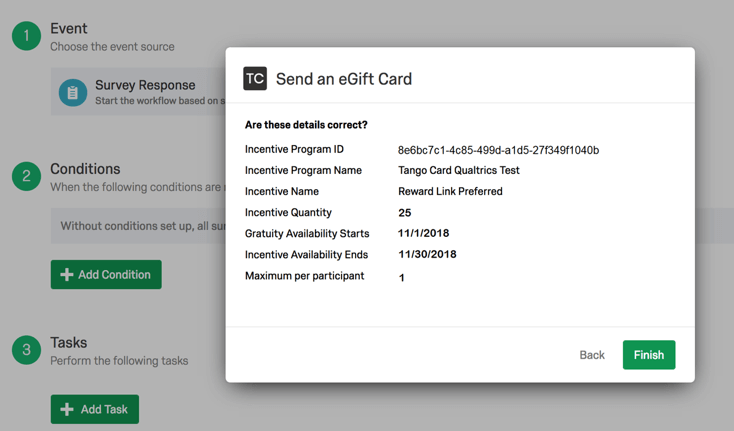Screen dimensions: 734x431
Task: Click the 'Incentive Name' label
Action: pos(282,191)
